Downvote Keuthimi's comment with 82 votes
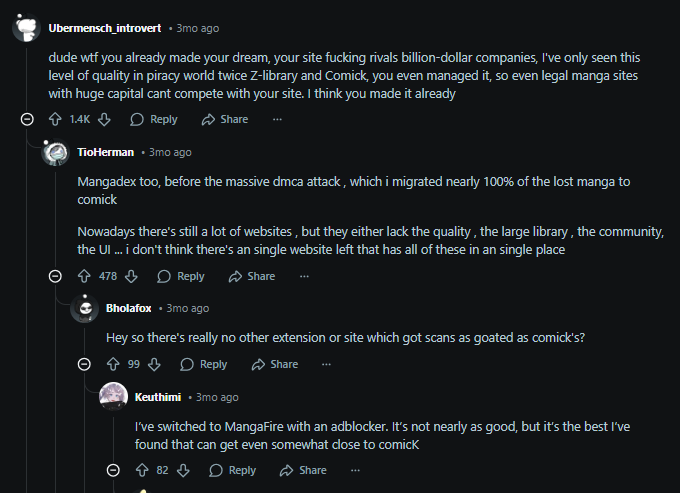The image size is (680, 493). (184, 470)
